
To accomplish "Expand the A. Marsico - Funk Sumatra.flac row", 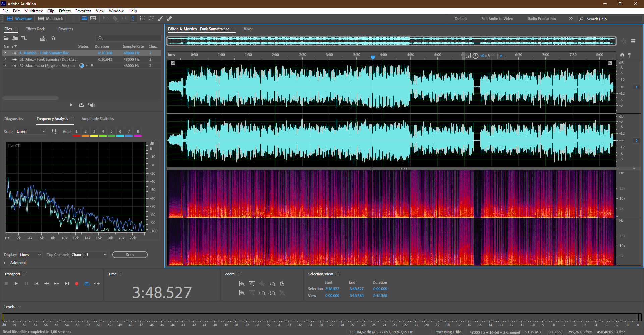I will [x=5, y=53].
